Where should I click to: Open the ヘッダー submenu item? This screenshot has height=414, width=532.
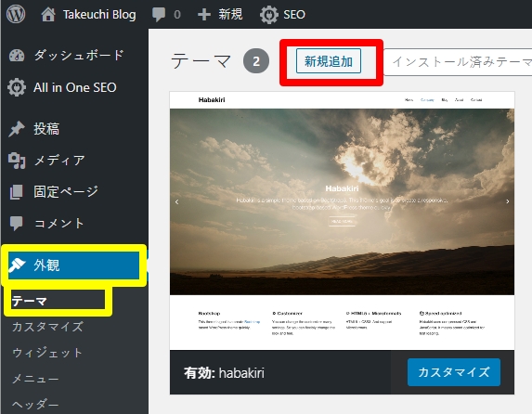pos(35,405)
